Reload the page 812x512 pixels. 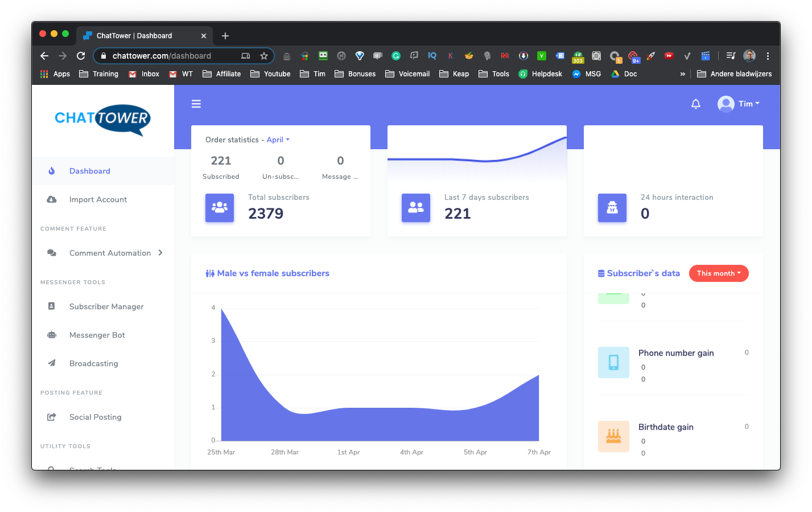click(x=81, y=56)
